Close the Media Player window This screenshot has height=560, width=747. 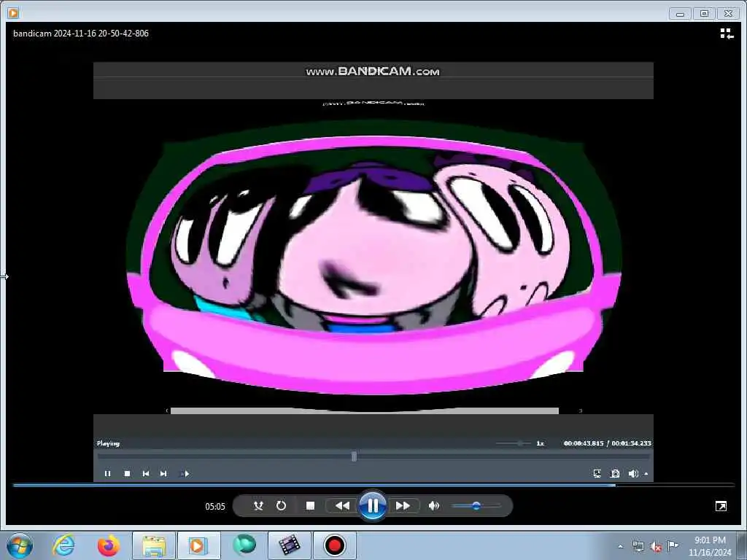[x=729, y=13]
